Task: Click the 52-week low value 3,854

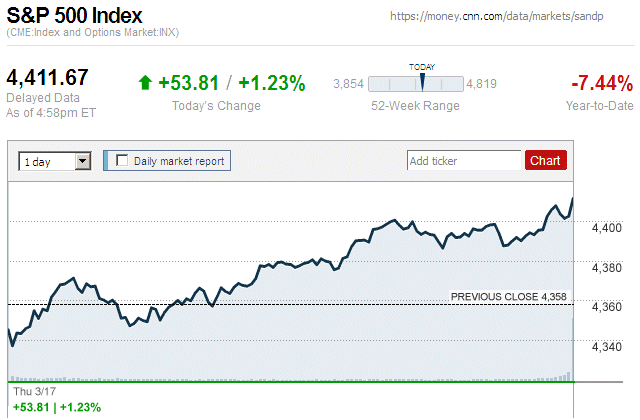Action: click(347, 84)
